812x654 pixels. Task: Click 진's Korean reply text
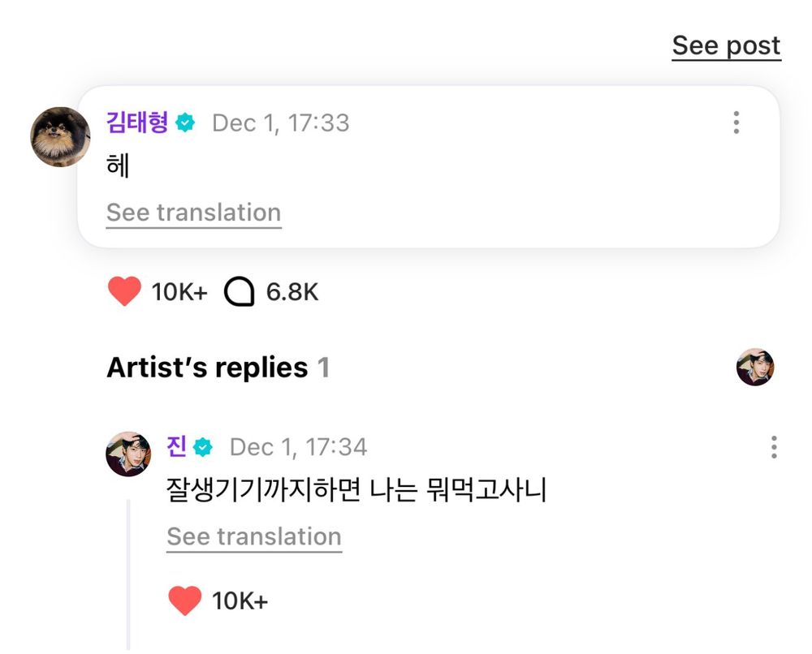pyautogui.click(x=356, y=491)
